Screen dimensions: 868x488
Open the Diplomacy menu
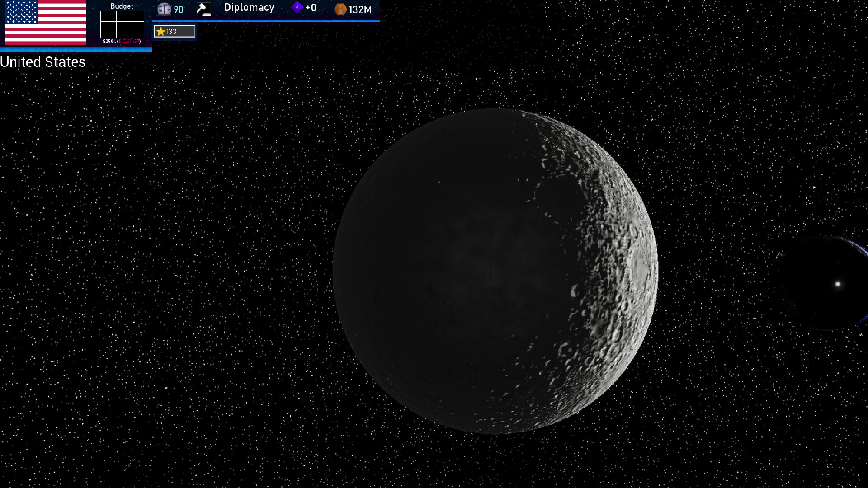(x=249, y=8)
